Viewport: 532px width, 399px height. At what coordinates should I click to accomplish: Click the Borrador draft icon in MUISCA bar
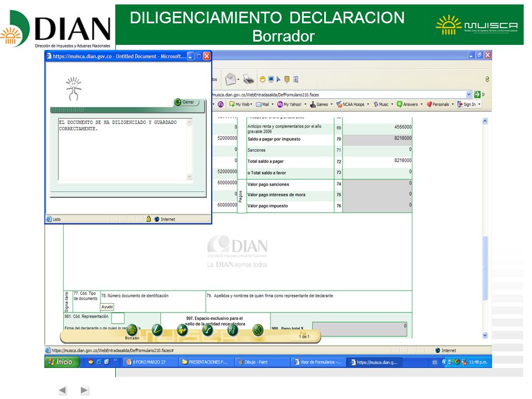tap(132, 330)
